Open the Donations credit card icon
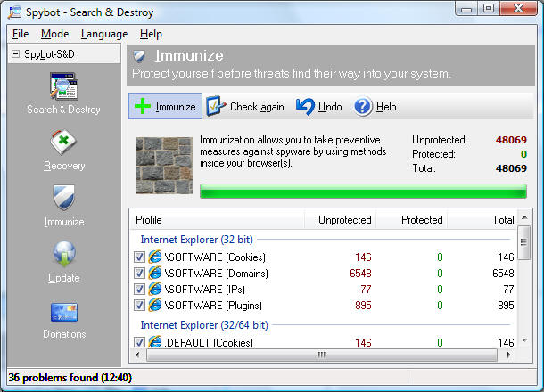The height and width of the screenshot is (392, 544). pyautogui.click(x=63, y=313)
